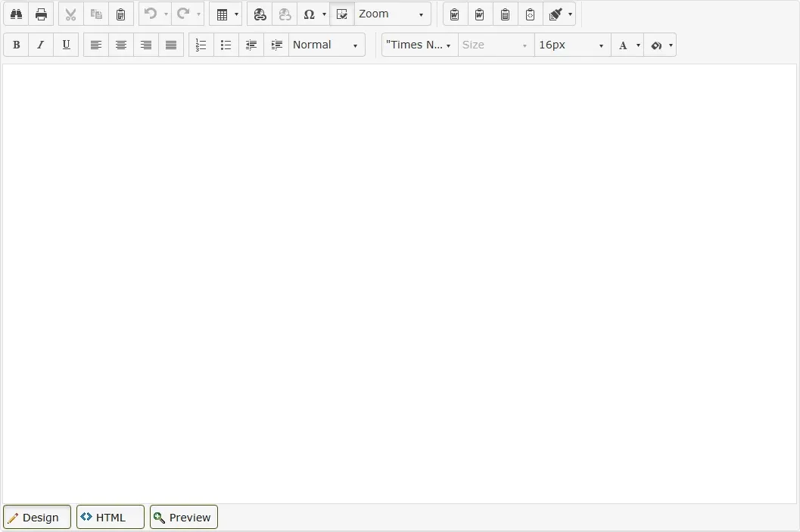Expand the Foreground Color palette arrow
This screenshot has width=800, height=532.
638,45
